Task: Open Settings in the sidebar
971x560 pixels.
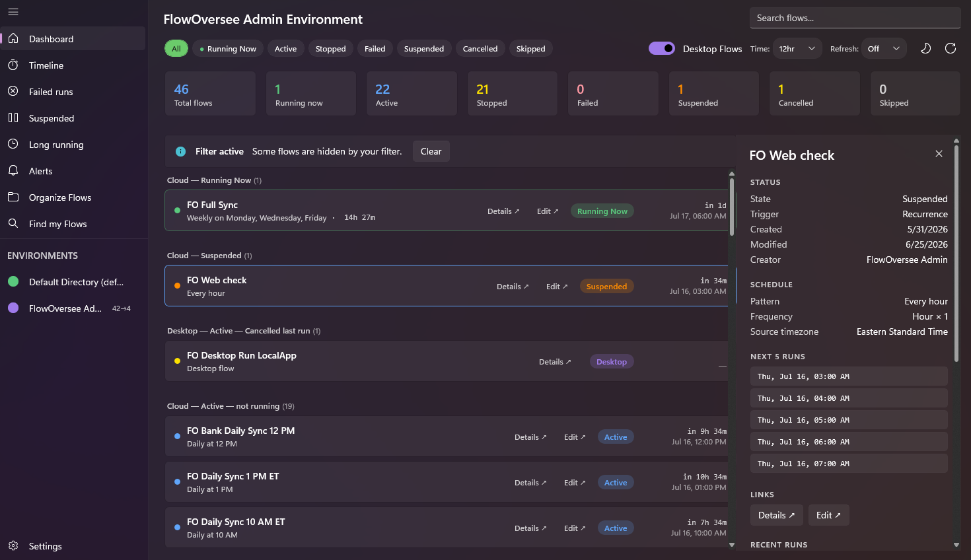Action: (73, 545)
